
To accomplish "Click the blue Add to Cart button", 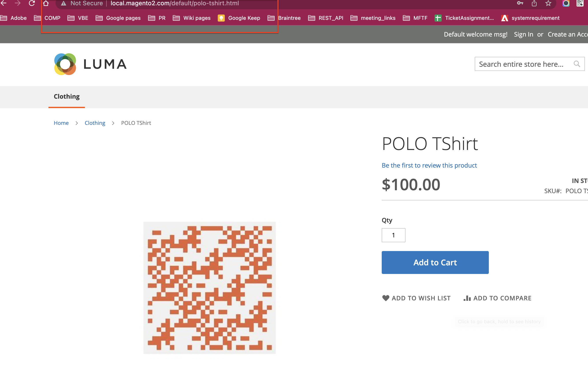I will click(x=435, y=262).
